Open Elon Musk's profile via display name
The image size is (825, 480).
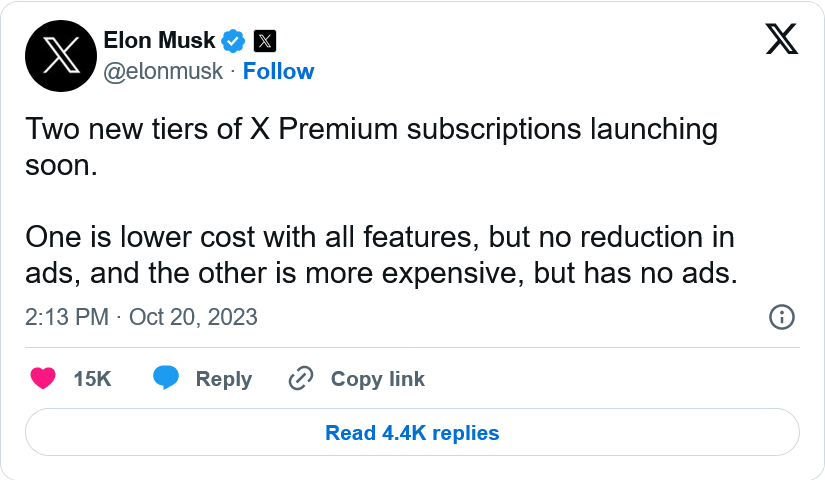160,41
